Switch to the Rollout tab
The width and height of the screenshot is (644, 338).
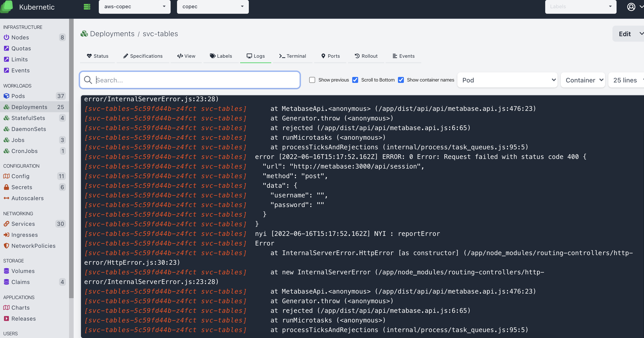point(366,56)
